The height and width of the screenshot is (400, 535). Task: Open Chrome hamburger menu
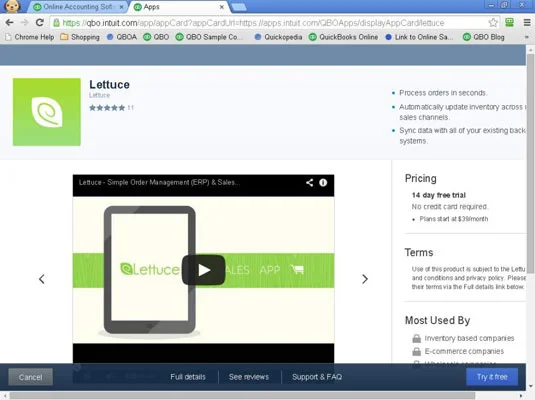527,23
